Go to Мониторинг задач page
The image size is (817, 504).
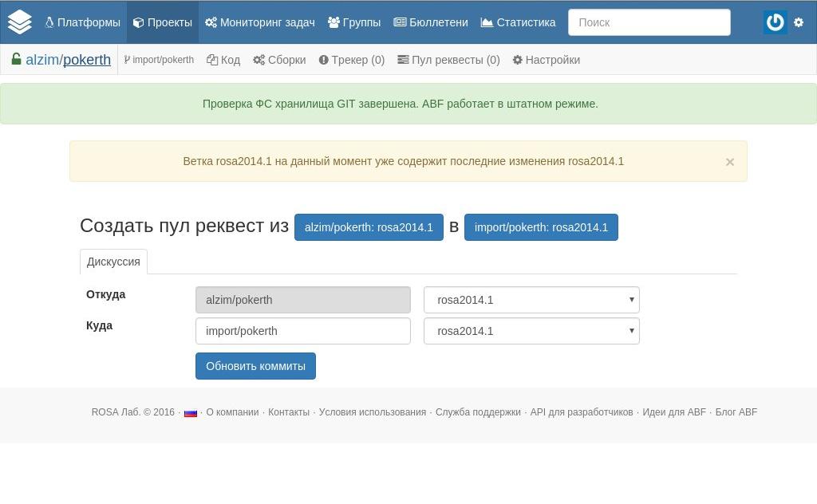tap(260, 22)
